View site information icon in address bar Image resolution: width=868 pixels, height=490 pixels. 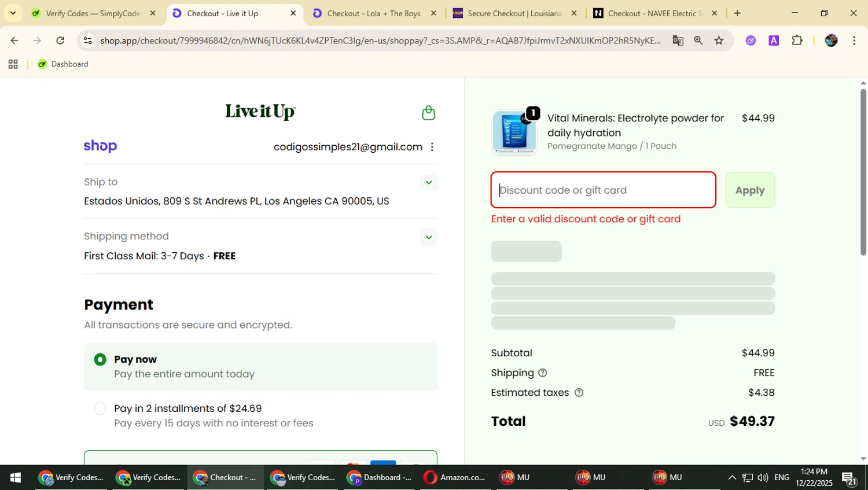point(87,40)
